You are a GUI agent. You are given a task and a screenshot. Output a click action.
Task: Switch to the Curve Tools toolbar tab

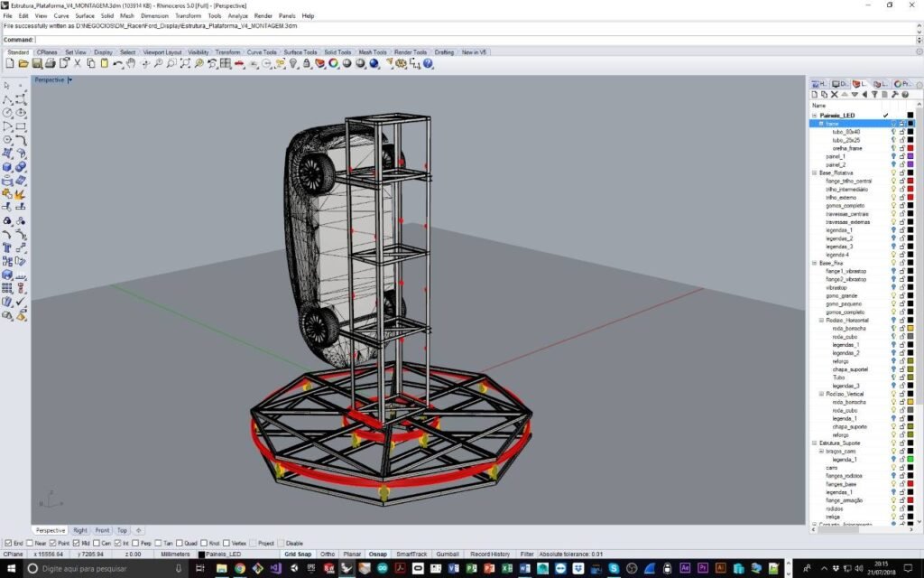pos(262,52)
